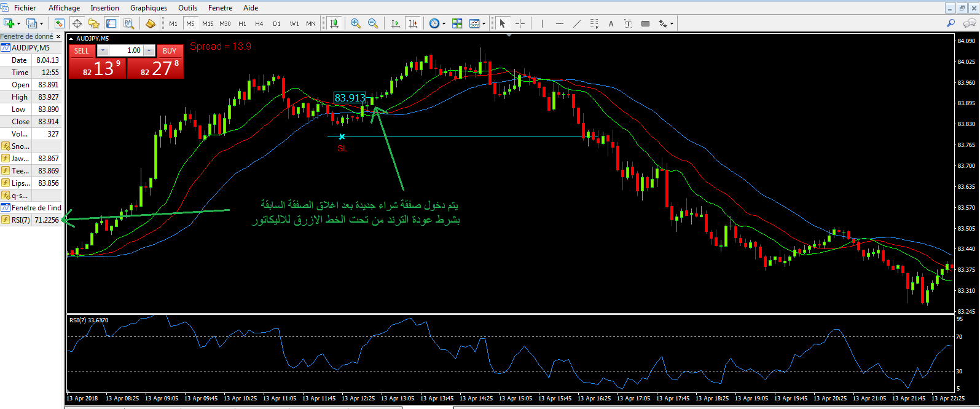Close the Fenetre de données panel

58,36
